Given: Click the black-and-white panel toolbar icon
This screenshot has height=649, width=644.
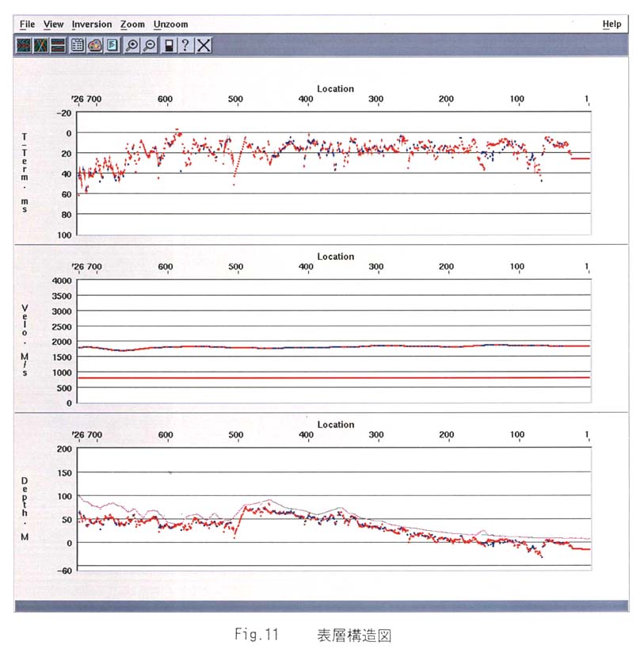Looking at the screenshot, I should 169,45.
